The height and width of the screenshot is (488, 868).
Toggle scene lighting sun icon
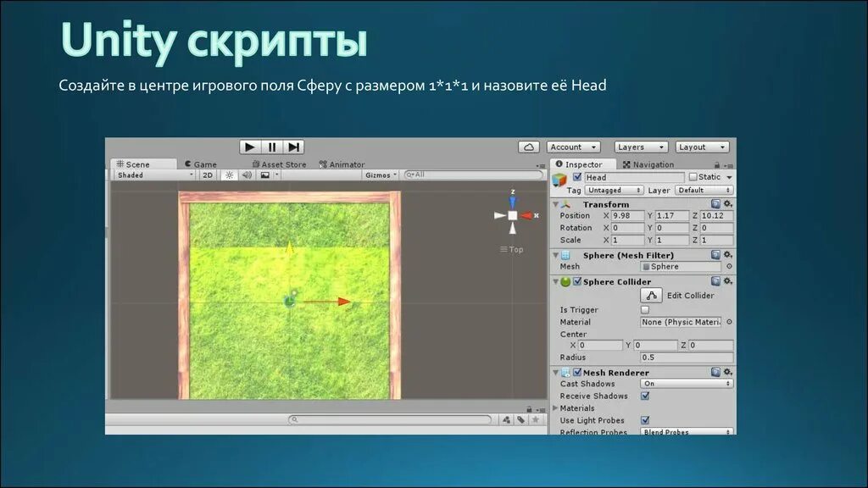[x=229, y=175]
